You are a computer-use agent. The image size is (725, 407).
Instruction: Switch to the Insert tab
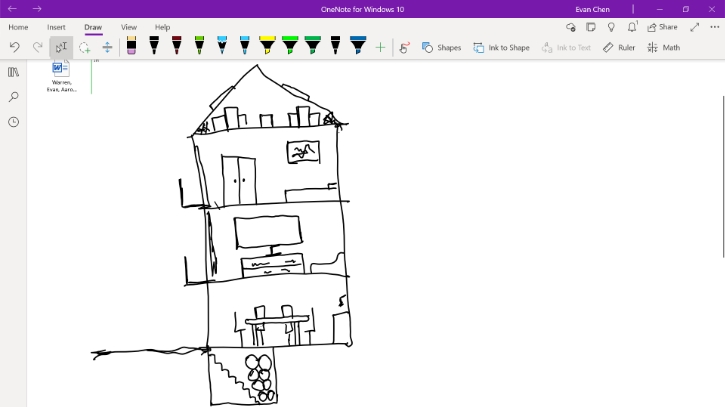pos(56,27)
